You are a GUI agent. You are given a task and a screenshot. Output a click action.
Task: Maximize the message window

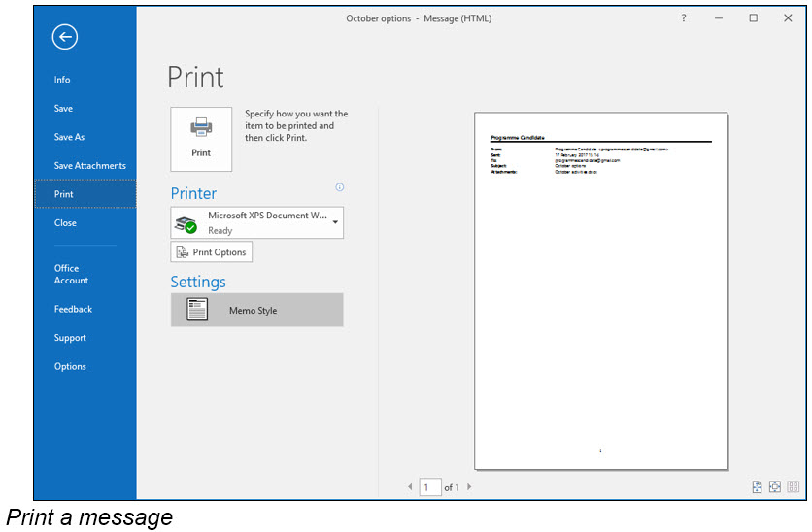click(x=753, y=18)
